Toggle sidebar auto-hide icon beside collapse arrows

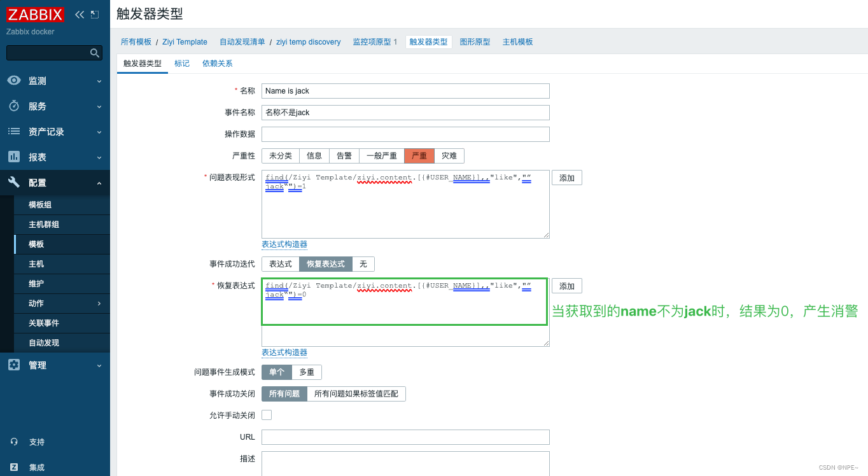pyautogui.click(x=95, y=15)
